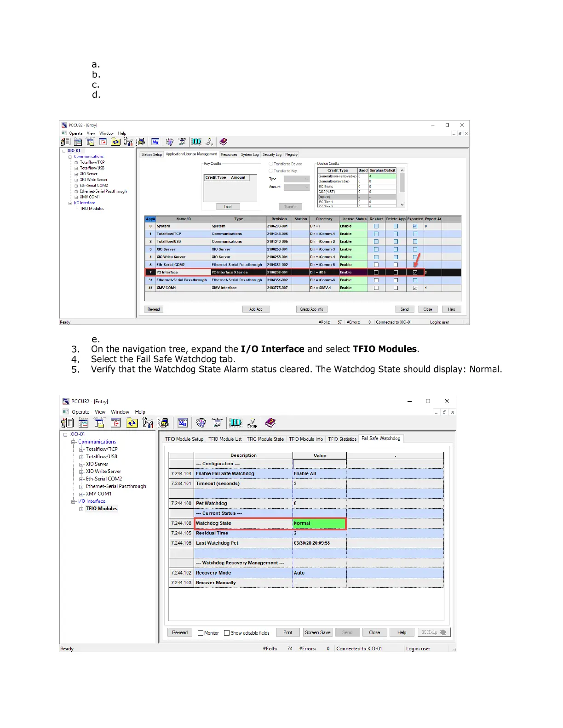The image size is (563, 728).
Task: Click the Credit/App Info button
Action: pos(312,309)
